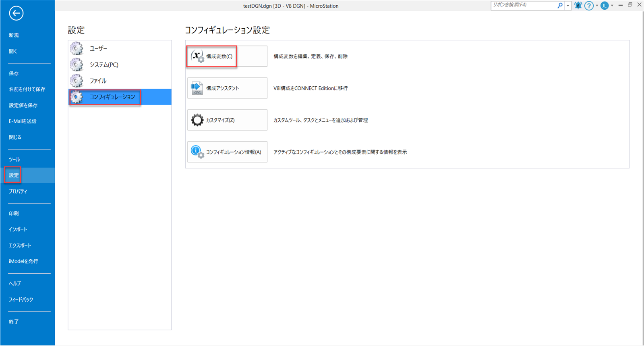Select 保存 in the backstage menu
Screen dimensions: 644x346
pos(28,73)
